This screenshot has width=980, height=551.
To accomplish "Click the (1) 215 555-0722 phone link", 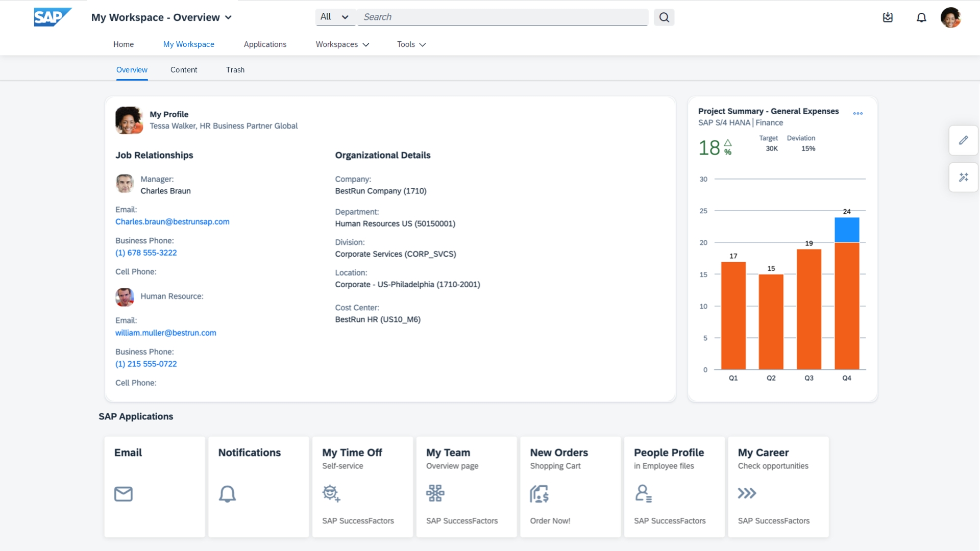I will (x=146, y=364).
